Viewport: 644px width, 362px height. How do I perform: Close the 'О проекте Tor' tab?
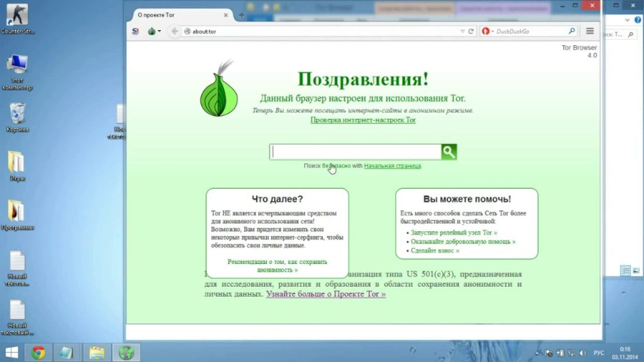coord(226,15)
